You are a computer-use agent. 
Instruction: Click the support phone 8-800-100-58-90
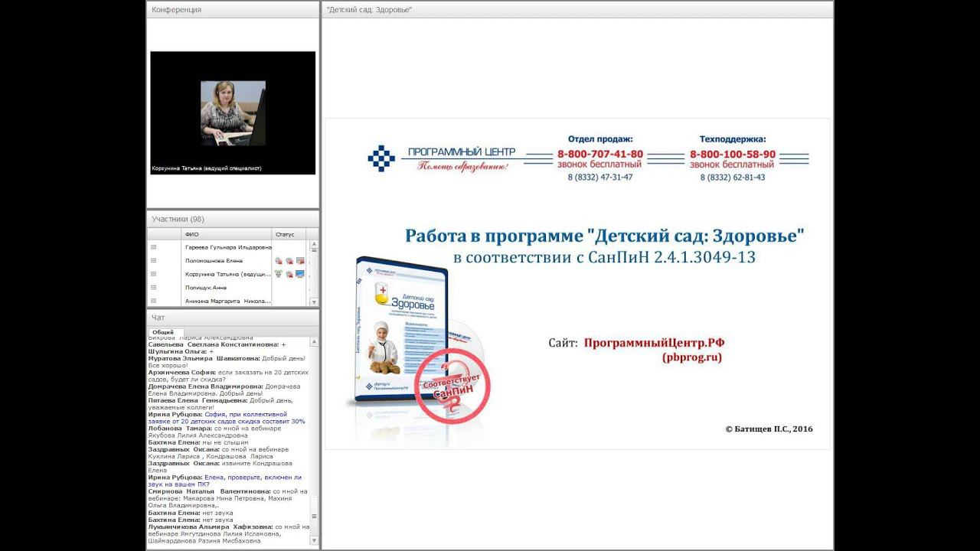point(732,154)
